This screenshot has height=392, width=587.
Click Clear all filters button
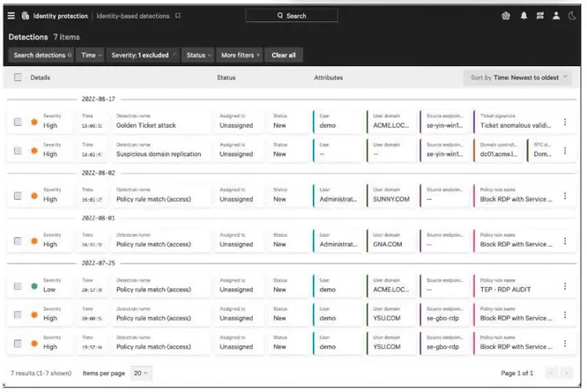coord(284,55)
